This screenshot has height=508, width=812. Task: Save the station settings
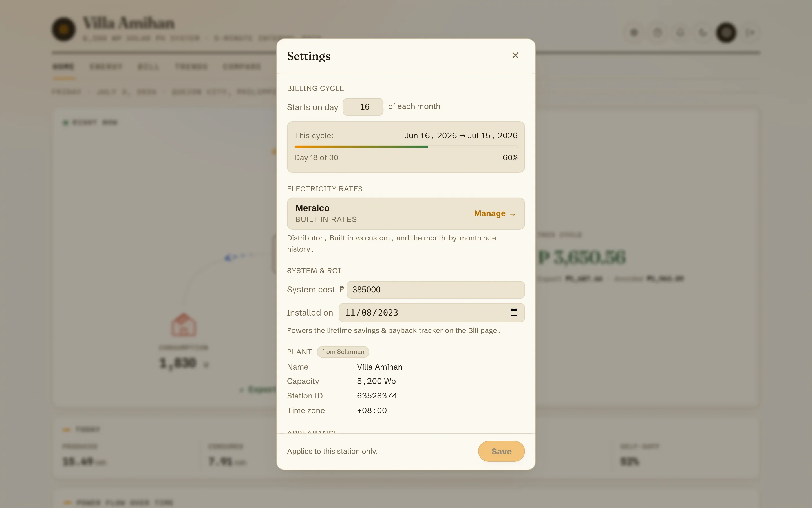tap(501, 451)
